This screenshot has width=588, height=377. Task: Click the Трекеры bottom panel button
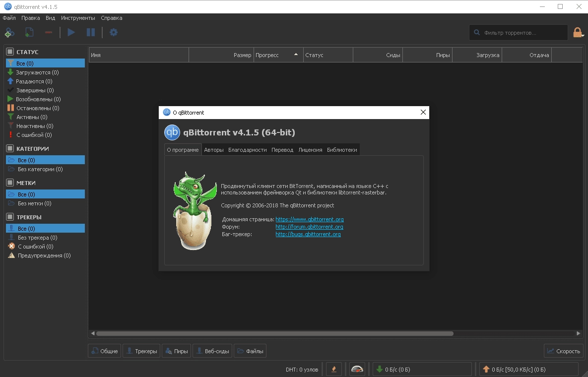coord(141,351)
